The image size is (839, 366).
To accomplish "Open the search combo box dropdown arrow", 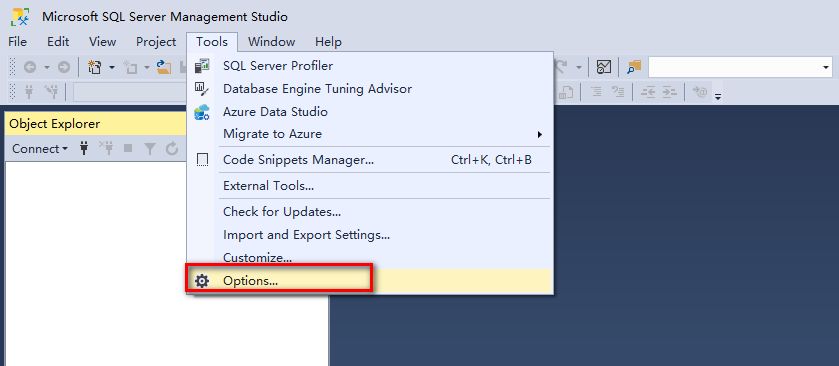I will [x=826, y=67].
